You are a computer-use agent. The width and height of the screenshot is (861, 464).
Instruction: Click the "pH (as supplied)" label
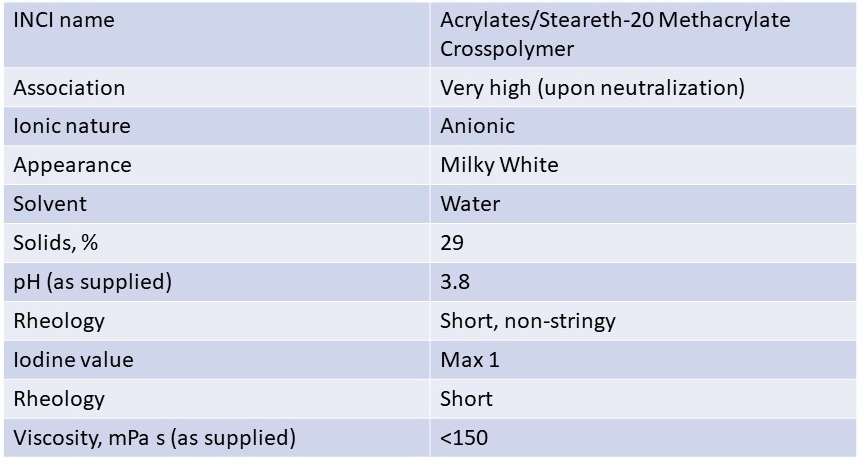point(92,282)
